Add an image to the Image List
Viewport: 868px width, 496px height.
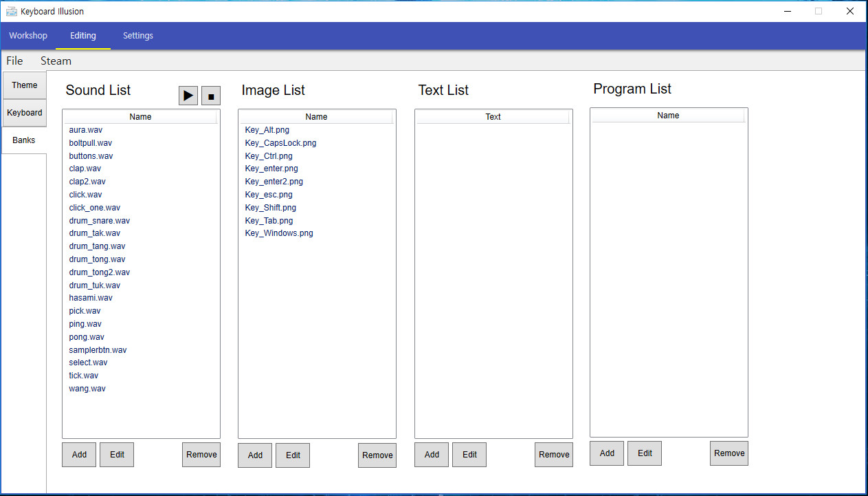[x=254, y=455]
